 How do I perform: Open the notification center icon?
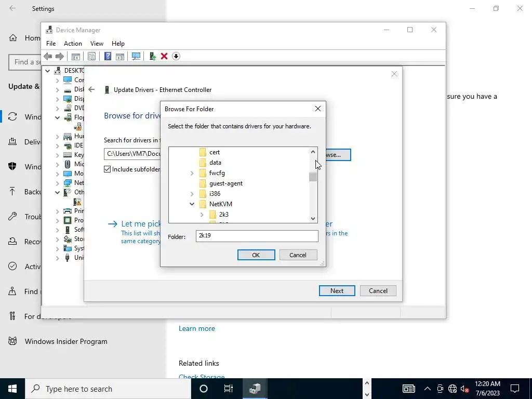[x=515, y=389]
